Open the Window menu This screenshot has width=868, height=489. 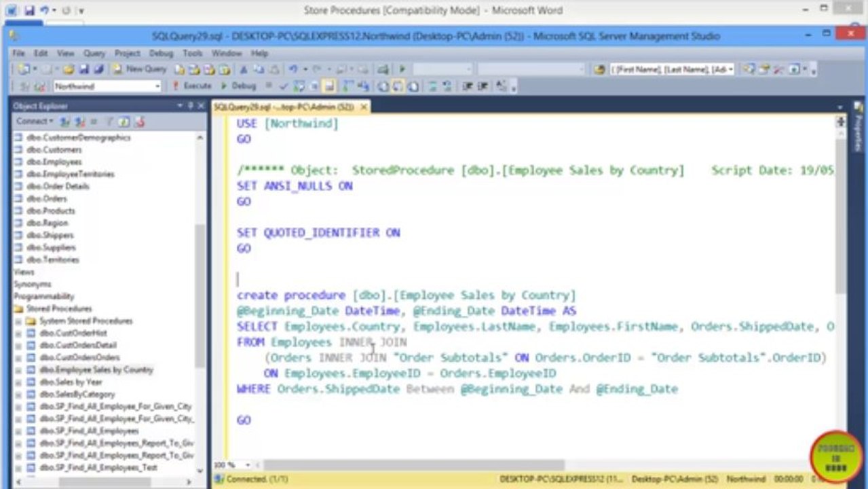tap(227, 53)
